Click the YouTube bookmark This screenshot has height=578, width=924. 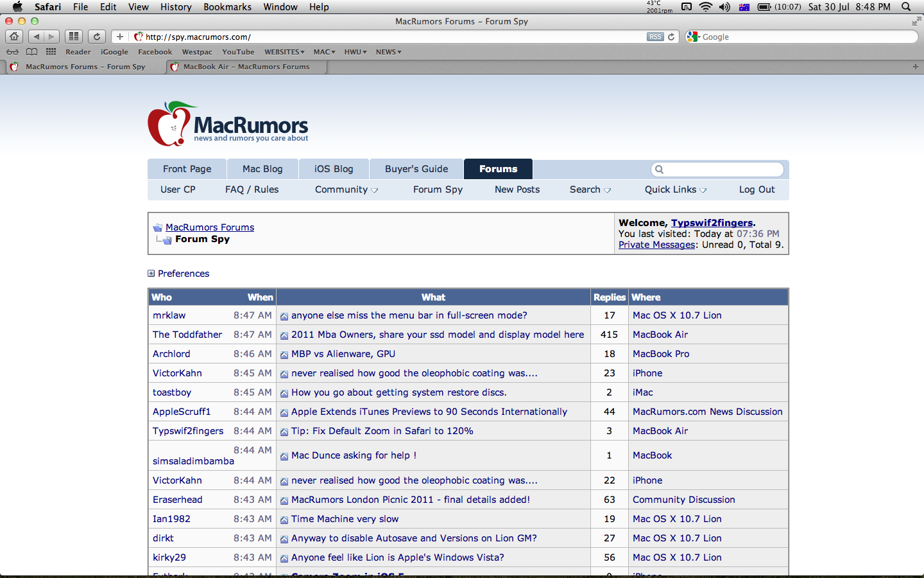click(x=238, y=52)
